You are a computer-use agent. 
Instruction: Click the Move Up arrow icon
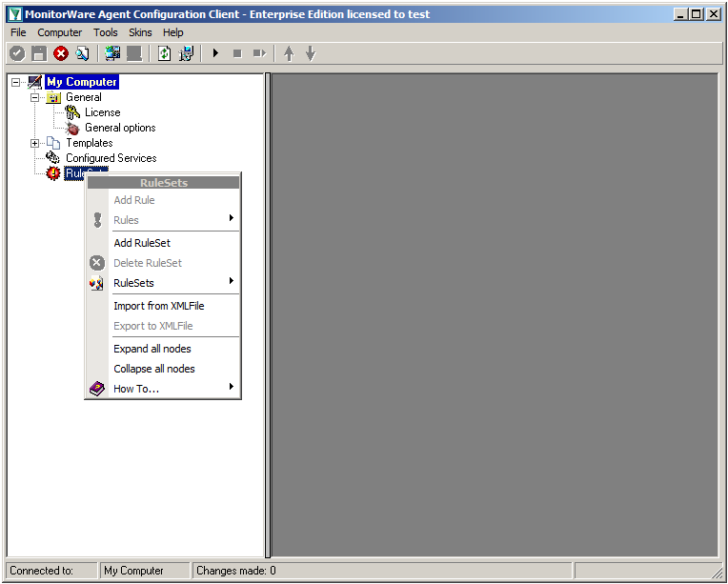pos(289,53)
